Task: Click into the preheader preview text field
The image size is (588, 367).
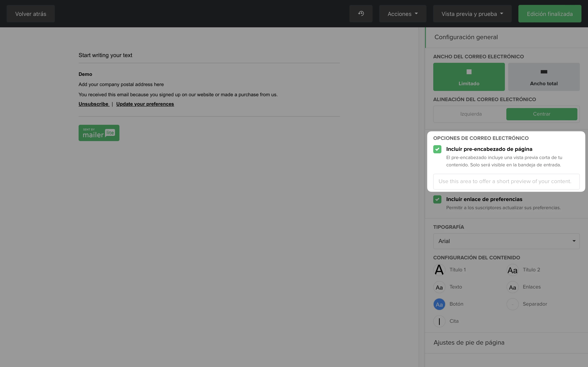Action: [506, 181]
